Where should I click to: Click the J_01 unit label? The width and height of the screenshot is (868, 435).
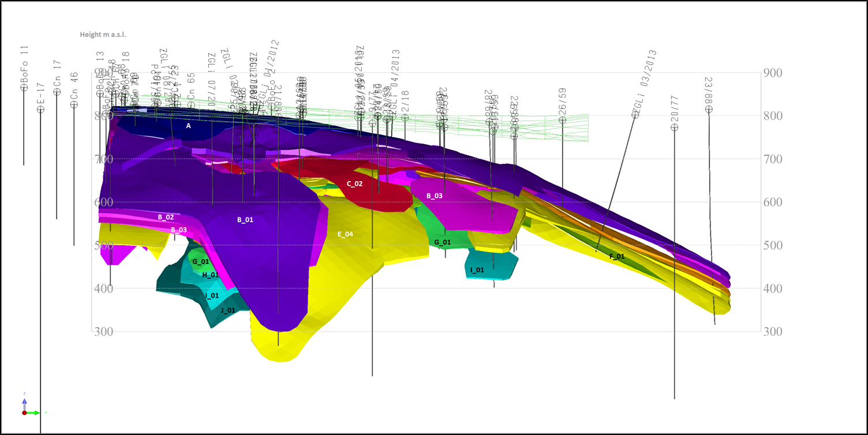coord(228,310)
